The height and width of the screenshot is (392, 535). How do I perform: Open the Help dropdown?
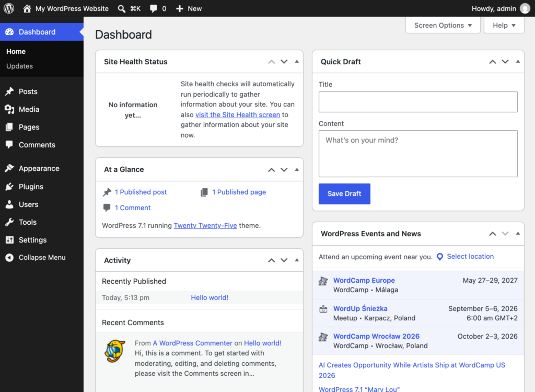(504, 25)
